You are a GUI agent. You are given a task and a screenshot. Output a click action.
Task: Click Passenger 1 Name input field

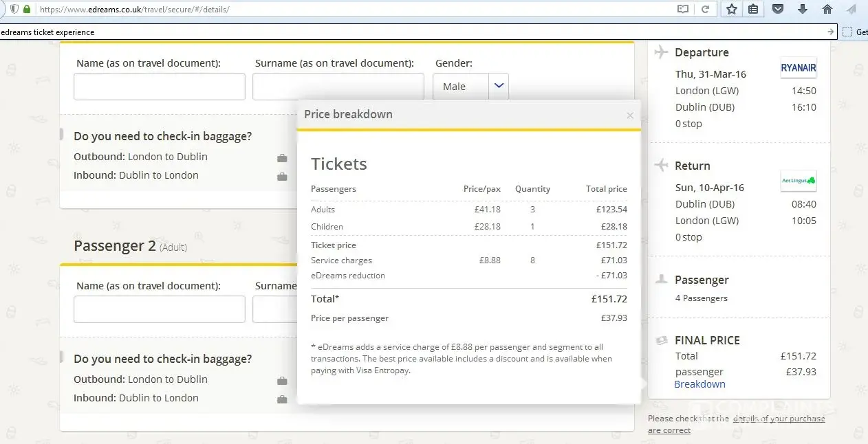click(160, 87)
